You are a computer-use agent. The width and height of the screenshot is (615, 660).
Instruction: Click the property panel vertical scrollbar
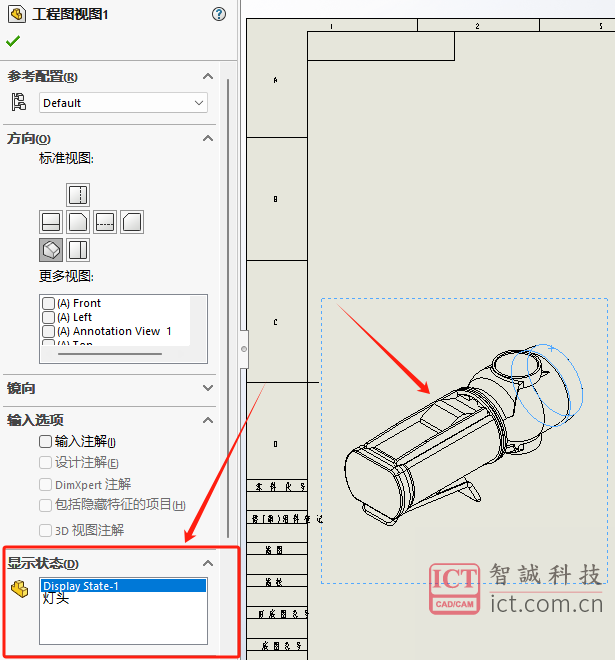coord(228,307)
